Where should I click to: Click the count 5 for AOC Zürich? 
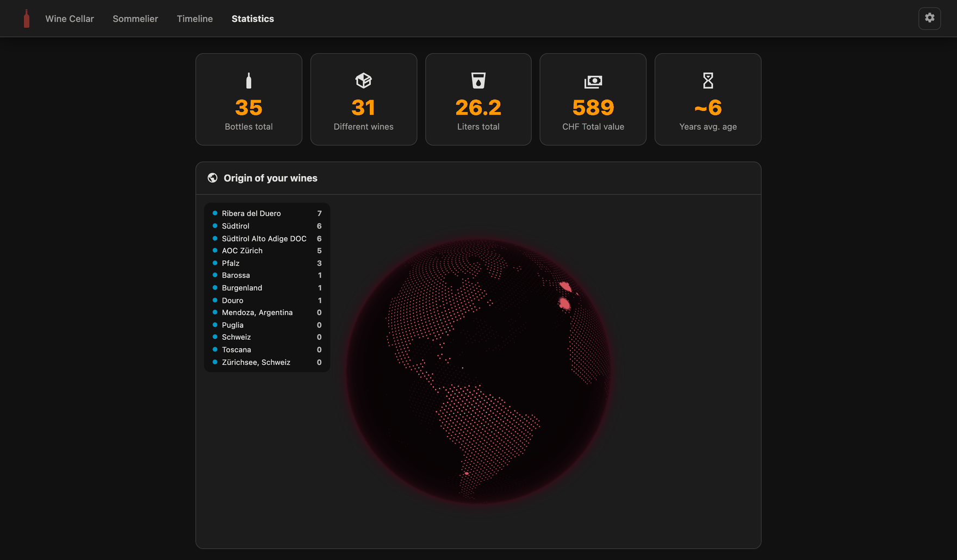319,251
